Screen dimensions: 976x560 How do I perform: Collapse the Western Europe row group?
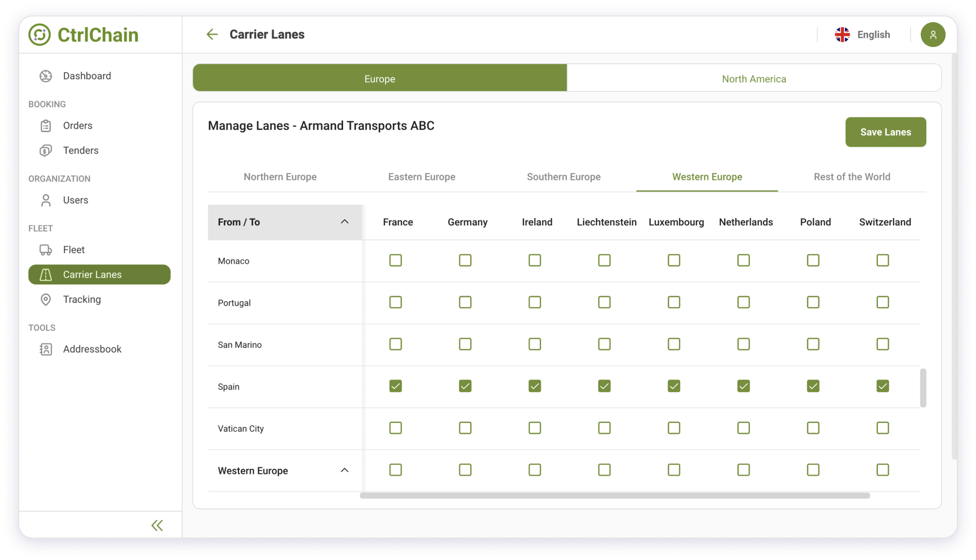click(345, 471)
